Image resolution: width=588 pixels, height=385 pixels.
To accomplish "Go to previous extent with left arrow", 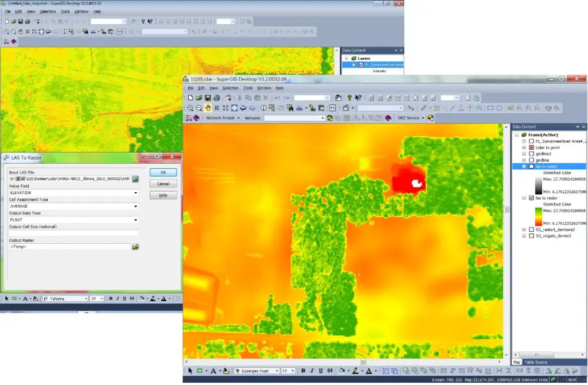I will (x=243, y=108).
